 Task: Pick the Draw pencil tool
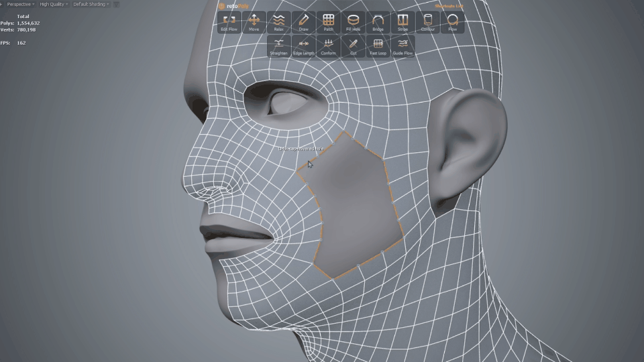click(x=303, y=22)
